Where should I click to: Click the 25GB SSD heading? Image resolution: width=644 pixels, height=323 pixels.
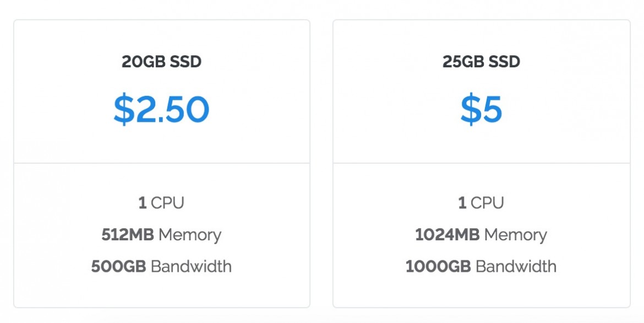[x=482, y=62]
